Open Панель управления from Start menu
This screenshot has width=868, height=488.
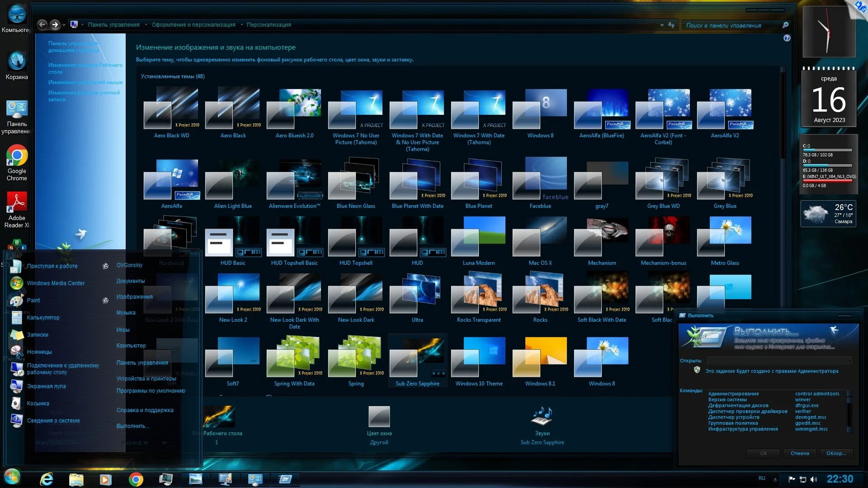pos(142,362)
